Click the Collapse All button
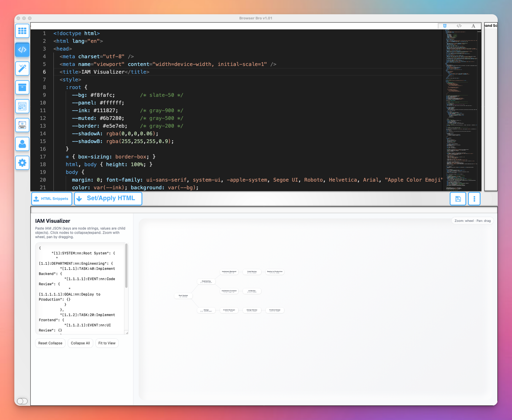Viewport: 512px width, 420px height. pyautogui.click(x=80, y=343)
